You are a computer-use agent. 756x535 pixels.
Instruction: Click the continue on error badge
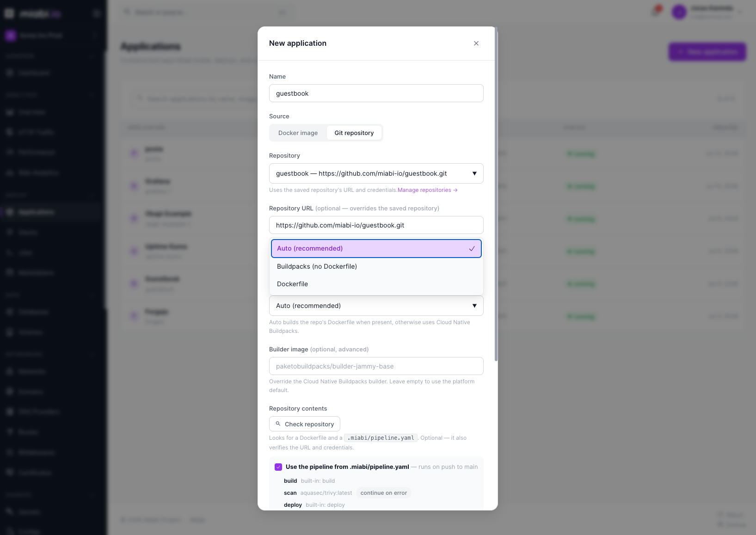coord(384,493)
